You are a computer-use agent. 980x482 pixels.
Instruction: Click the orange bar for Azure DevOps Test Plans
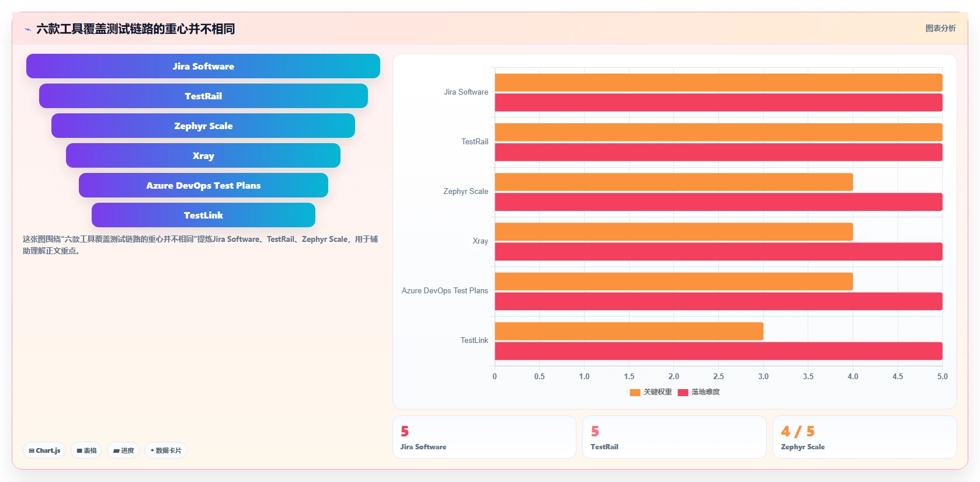pyautogui.click(x=674, y=281)
